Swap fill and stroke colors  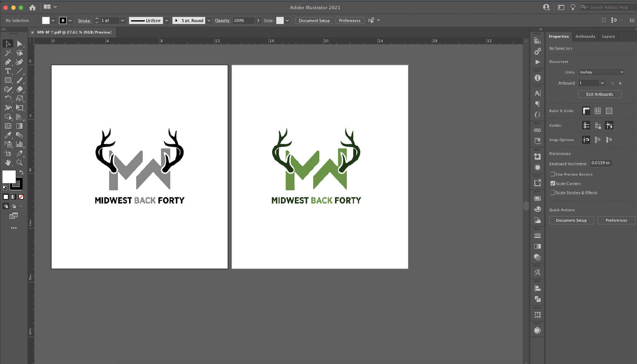point(21,172)
